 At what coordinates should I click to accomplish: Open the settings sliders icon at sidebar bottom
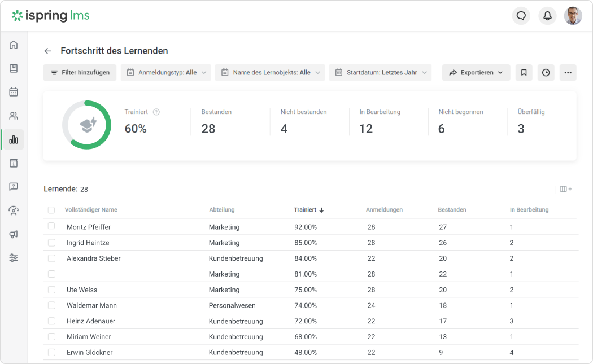pyautogui.click(x=14, y=258)
